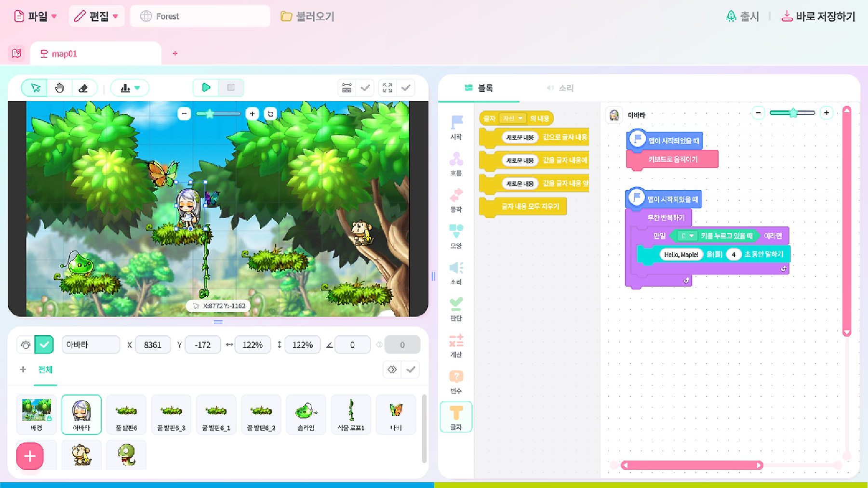Select the 나비 object thumbnail
The image size is (868, 488).
(396, 414)
